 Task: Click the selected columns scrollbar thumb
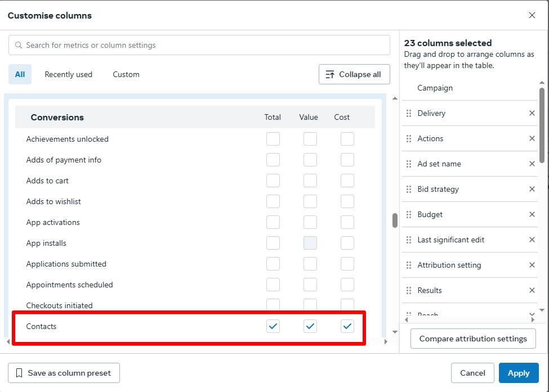[542, 125]
